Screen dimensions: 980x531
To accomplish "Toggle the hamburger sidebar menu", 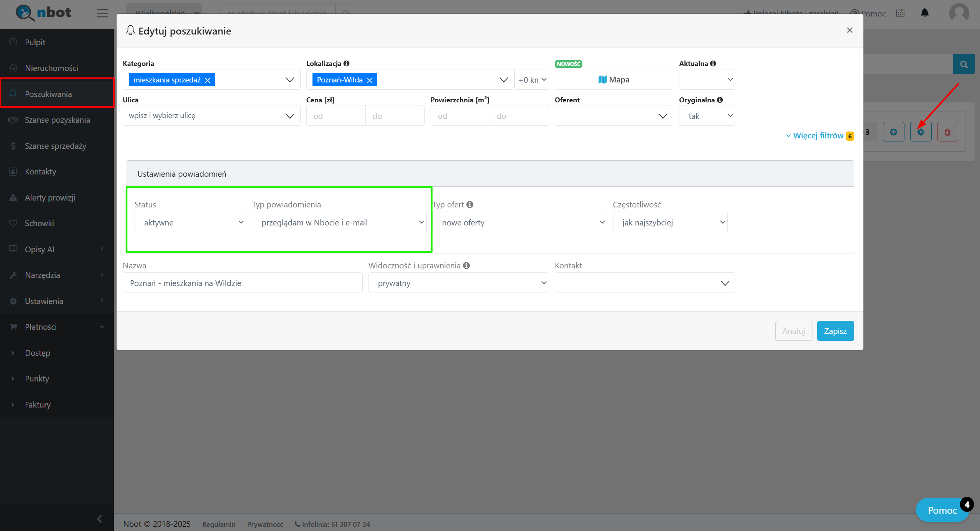I will [x=102, y=13].
